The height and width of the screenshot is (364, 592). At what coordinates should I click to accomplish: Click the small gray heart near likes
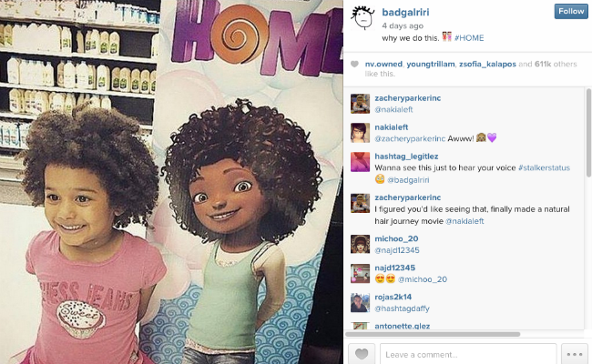click(354, 64)
